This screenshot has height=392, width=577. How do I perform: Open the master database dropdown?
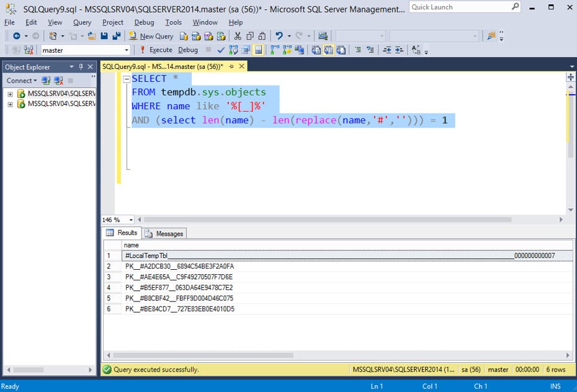126,50
